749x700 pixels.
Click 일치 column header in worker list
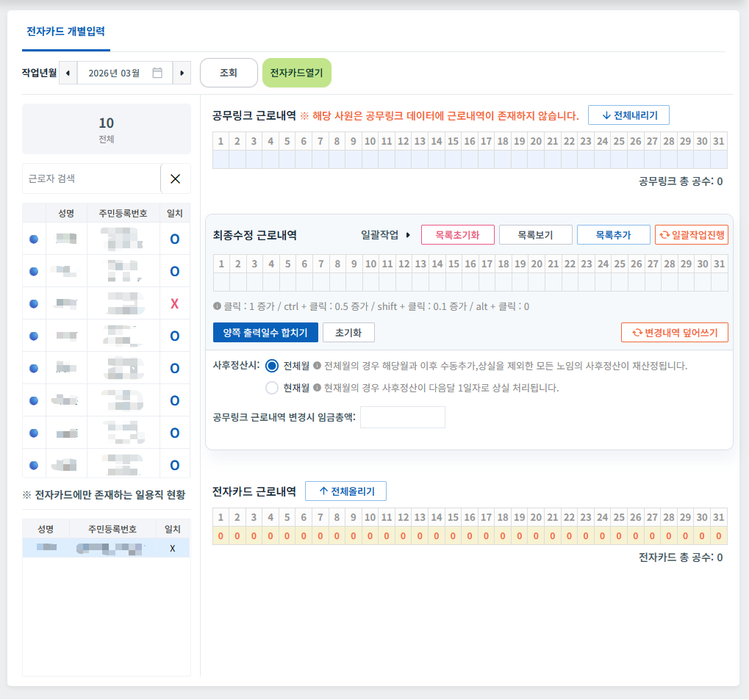(175, 213)
